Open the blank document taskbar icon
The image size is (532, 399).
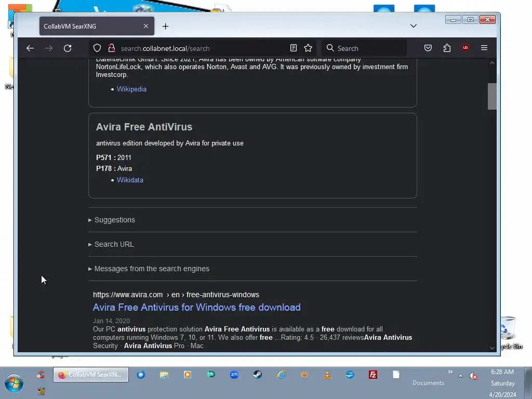coord(396,375)
